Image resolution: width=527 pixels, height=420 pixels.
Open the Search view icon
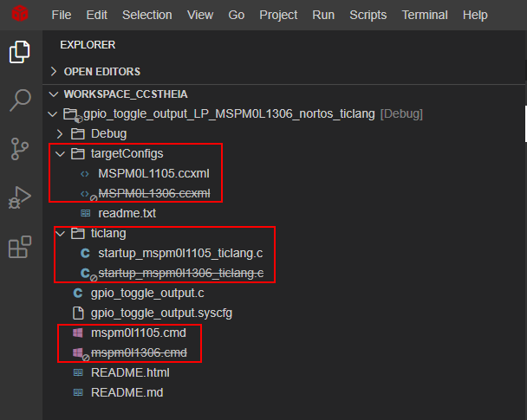pyautogui.click(x=20, y=101)
